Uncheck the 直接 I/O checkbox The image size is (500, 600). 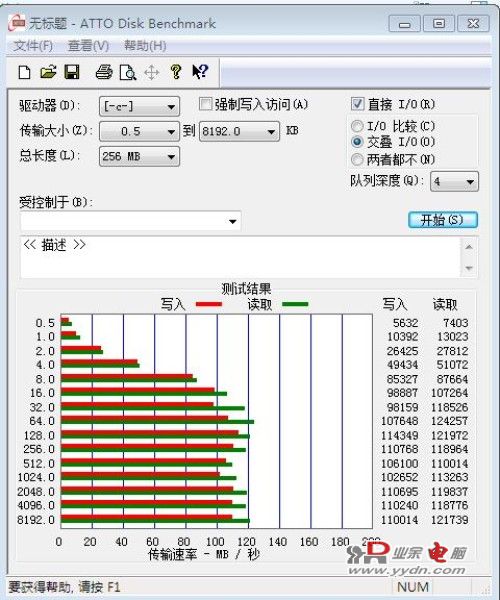coord(358,104)
